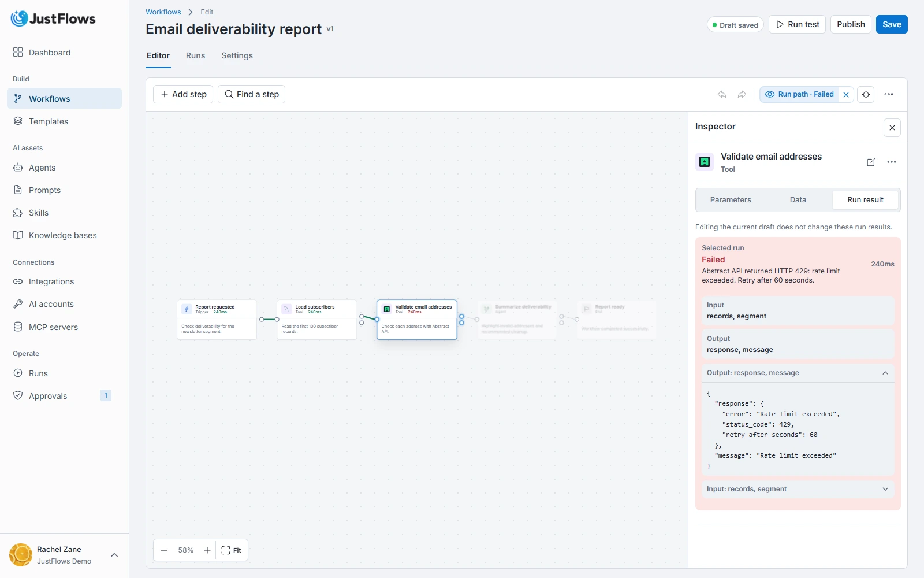Screen dimensions: 924x578
Task: Click the edit step icon in Inspector
Action: click(x=871, y=162)
